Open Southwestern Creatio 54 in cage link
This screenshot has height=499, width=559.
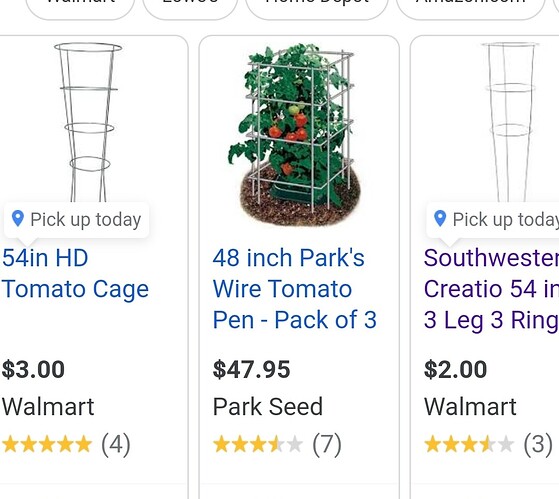coord(491,289)
